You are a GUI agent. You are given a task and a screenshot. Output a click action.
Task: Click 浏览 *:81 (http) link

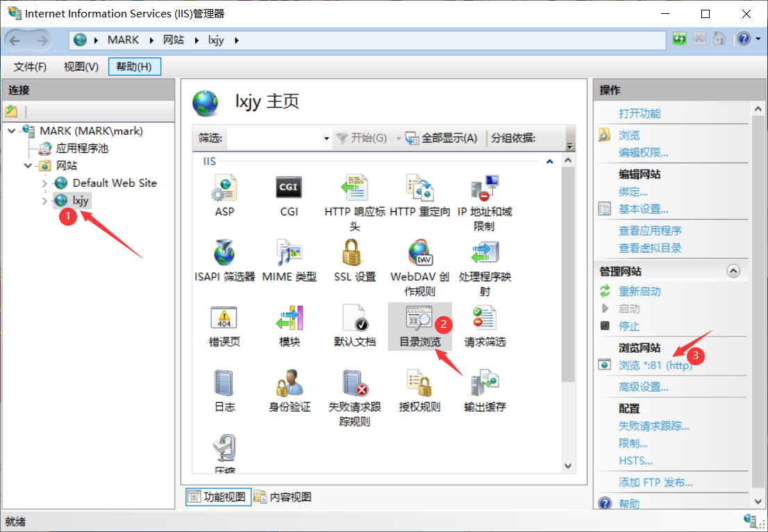coord(656,365)
